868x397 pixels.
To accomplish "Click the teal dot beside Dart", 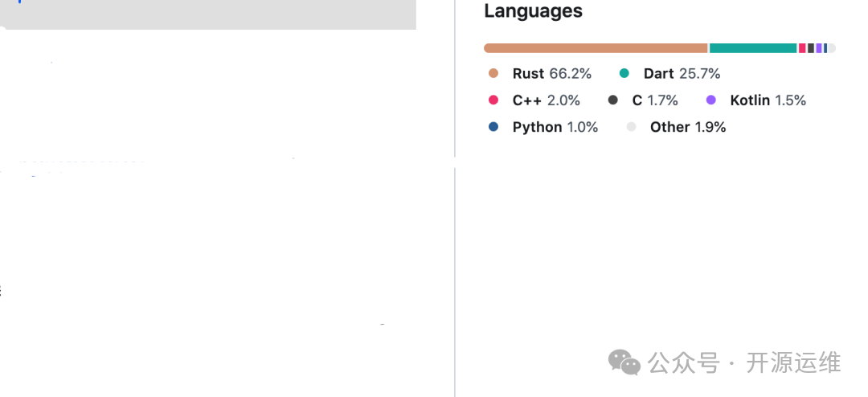I will click(x=624, y=74).
